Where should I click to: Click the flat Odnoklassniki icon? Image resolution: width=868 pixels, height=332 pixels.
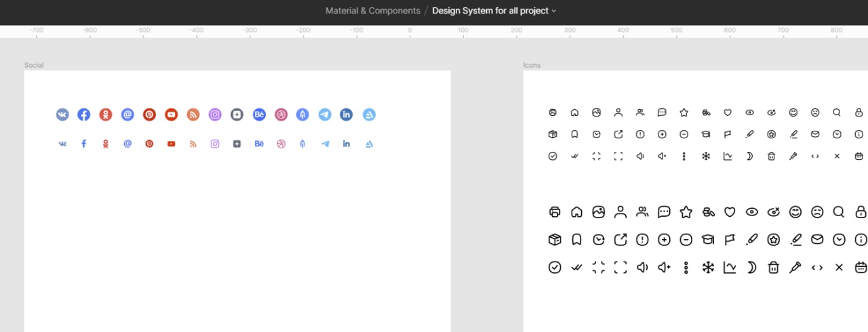[x=106, y=144]
